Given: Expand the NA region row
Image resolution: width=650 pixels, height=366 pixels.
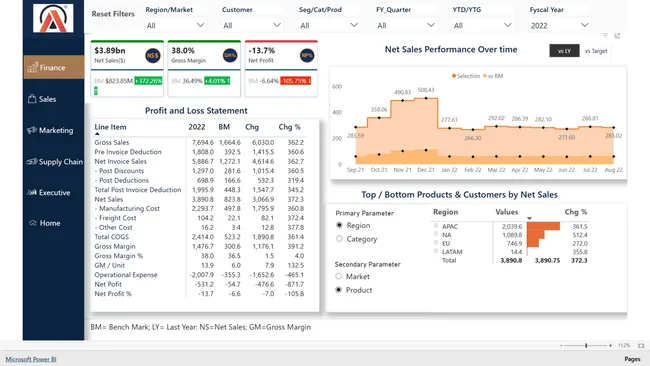Looking at the screenshot, I should [x=436, y=235].
